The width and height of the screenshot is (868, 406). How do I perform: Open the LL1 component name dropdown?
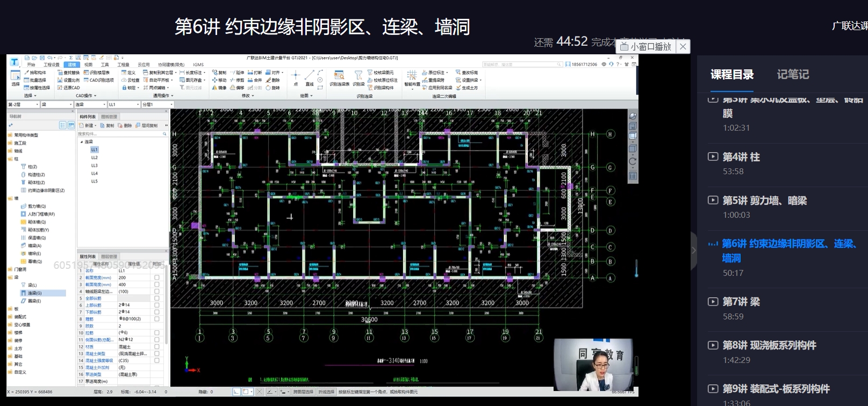124,104
